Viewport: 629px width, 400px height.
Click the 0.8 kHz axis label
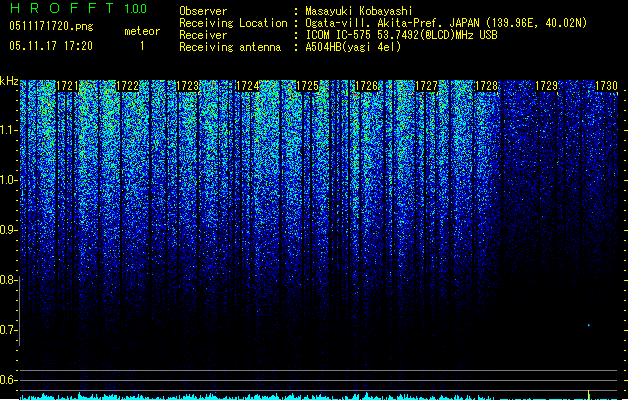8,280
